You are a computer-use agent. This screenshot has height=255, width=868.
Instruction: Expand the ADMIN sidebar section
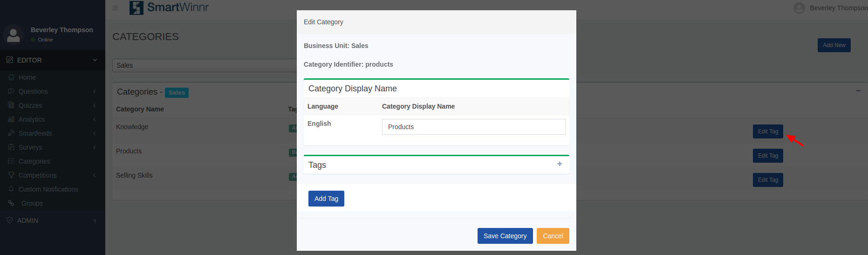tap(95, 221)
